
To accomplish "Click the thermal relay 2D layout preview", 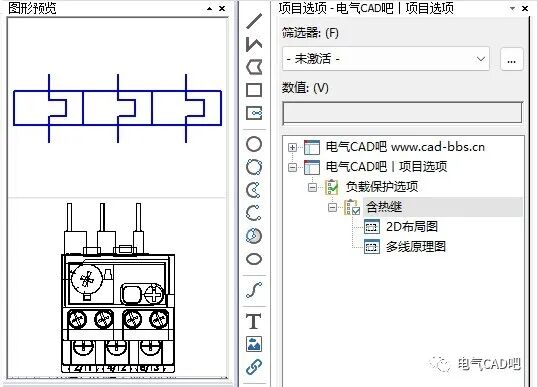I will click(117, 288).
